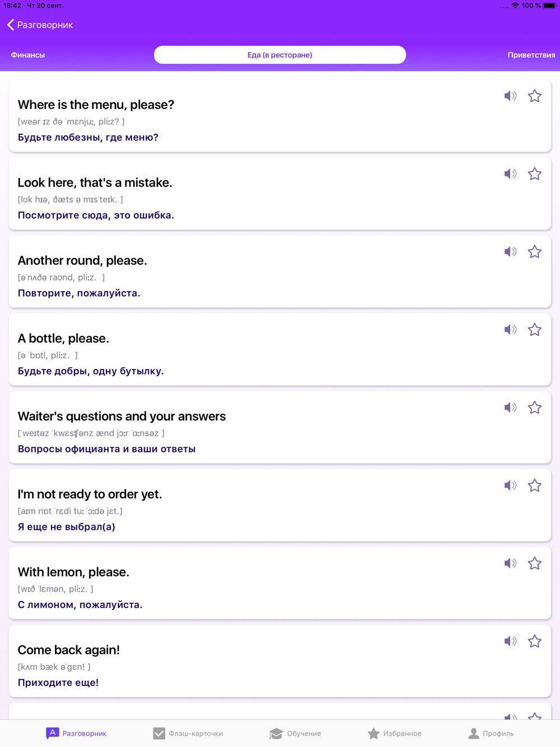Open the Обучение tab

click(295, 734)
